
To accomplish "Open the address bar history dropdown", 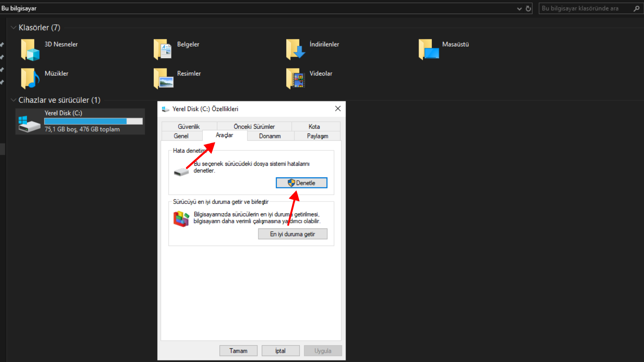I will 519,8.
